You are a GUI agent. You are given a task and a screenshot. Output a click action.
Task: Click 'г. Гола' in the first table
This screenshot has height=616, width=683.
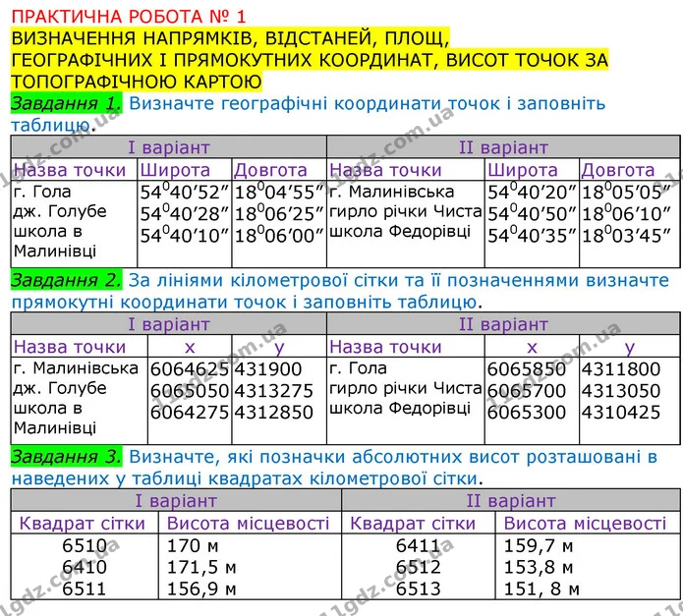(x=42, y=192)
